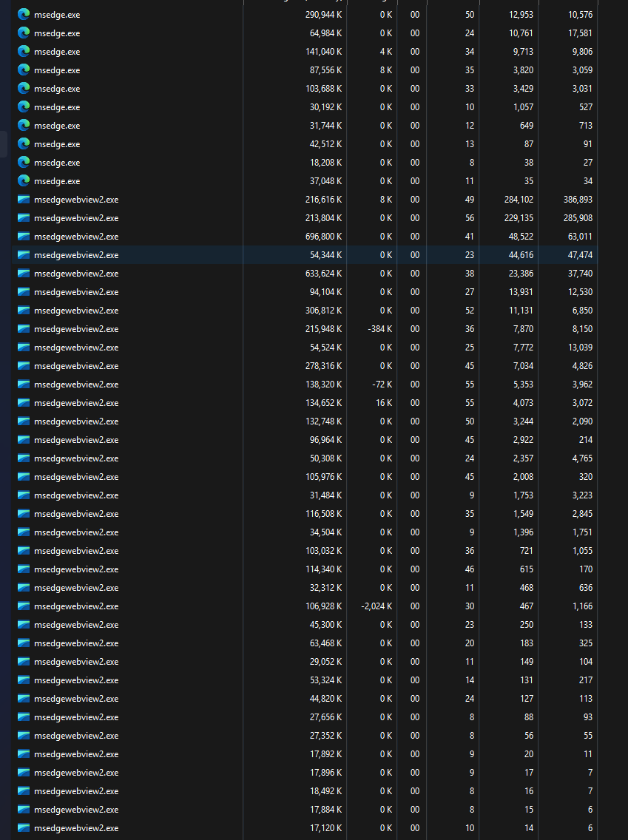This screenshot has width=628, height=840.
Task: Click the WebView2 icon in the 105,976 K row
Action: click(24, 476)
